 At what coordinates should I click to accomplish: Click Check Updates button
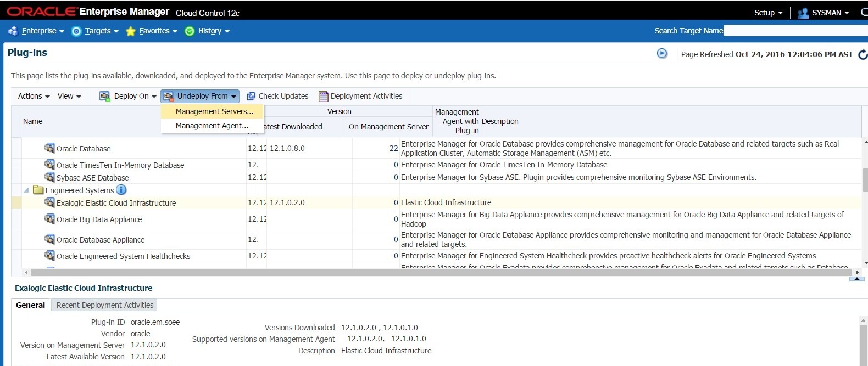pos(277,96)
